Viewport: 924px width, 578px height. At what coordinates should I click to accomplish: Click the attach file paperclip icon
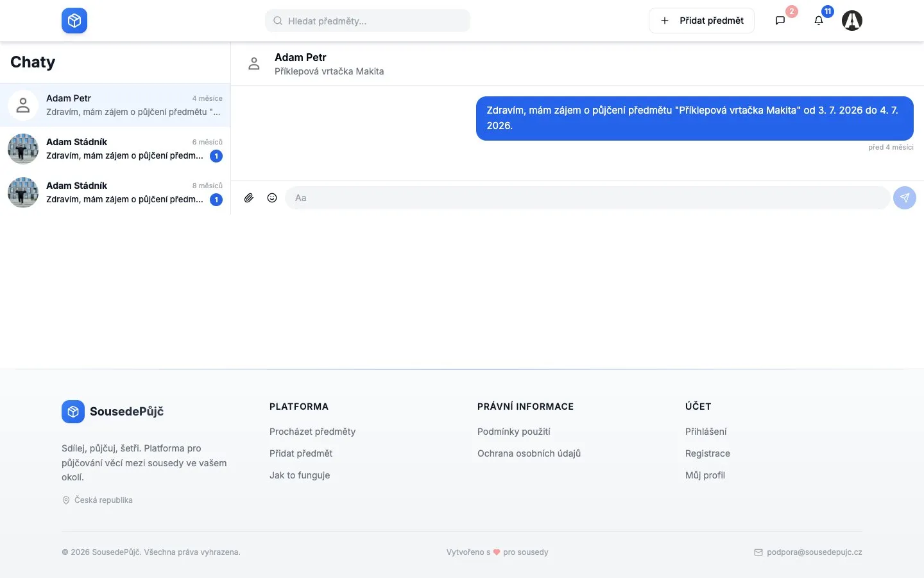(249, 198)
